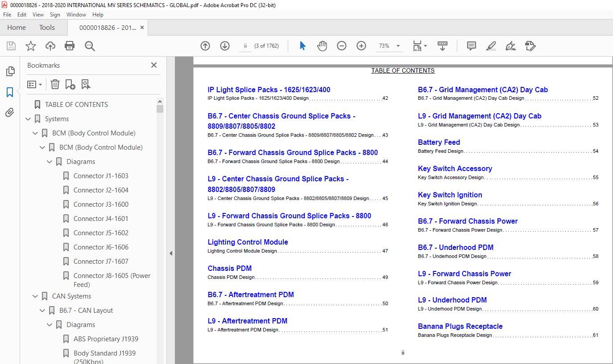Screen dimensions: 613x364
Task: Delete selected bookmark with trash icon
Action: click(x=55, y=84)
